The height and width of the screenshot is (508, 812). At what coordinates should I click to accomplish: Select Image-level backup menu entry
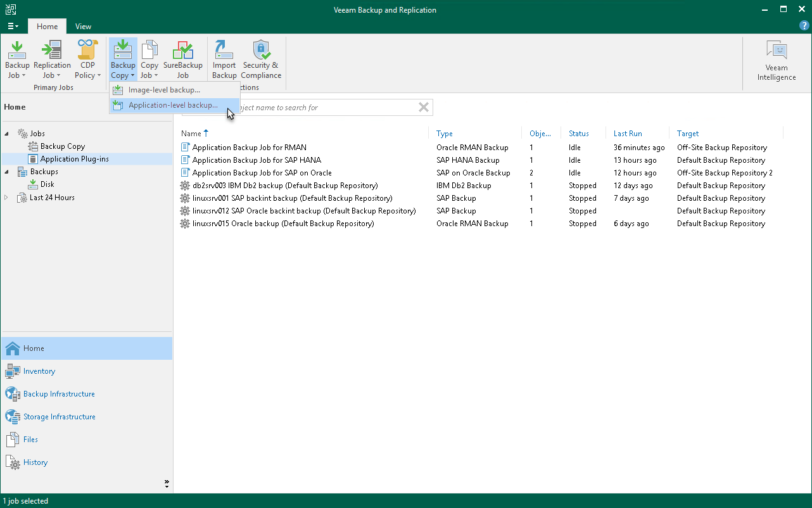[x=164, y=90]
